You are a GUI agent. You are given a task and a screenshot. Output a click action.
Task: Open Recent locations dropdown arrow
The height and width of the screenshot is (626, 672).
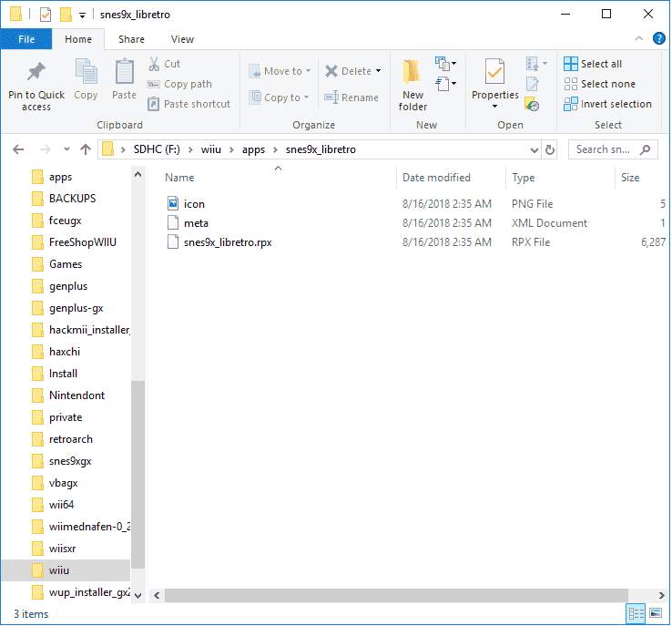pyautogui.click(x=66, y=149)
